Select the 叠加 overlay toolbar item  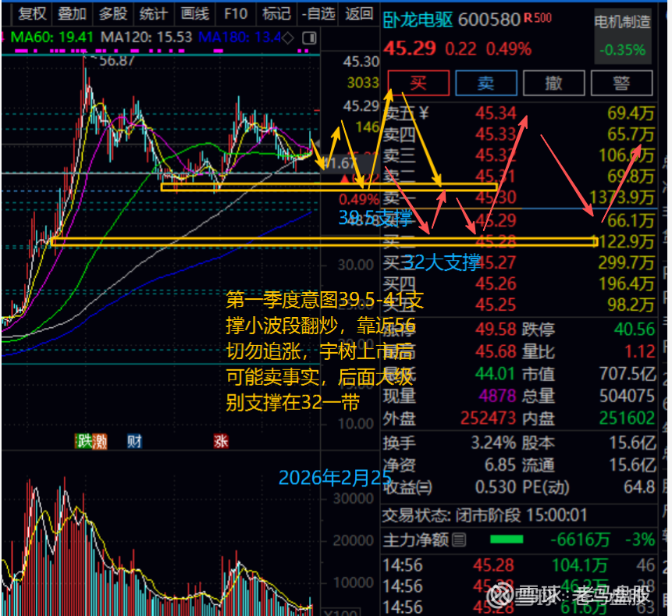click(x=72, y=14)
